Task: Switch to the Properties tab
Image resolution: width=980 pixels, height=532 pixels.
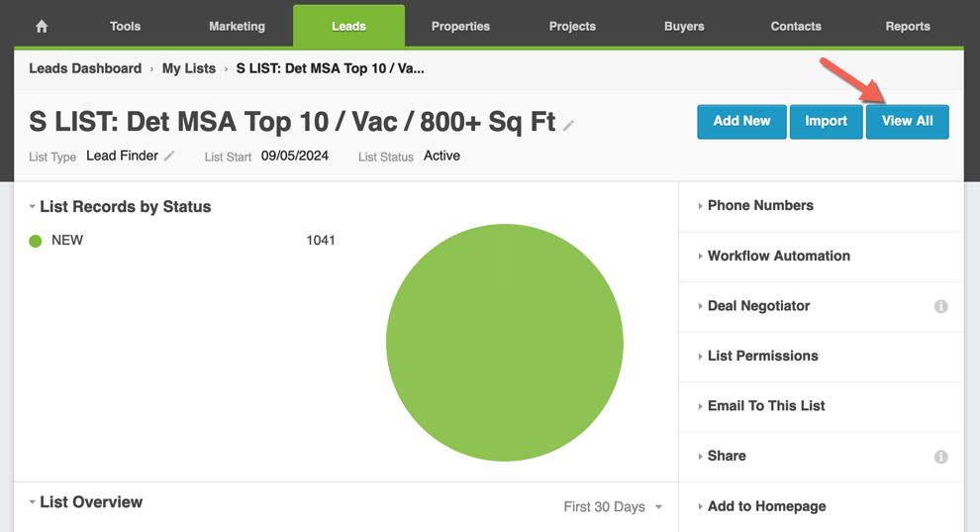Action: tap(460, 27)
